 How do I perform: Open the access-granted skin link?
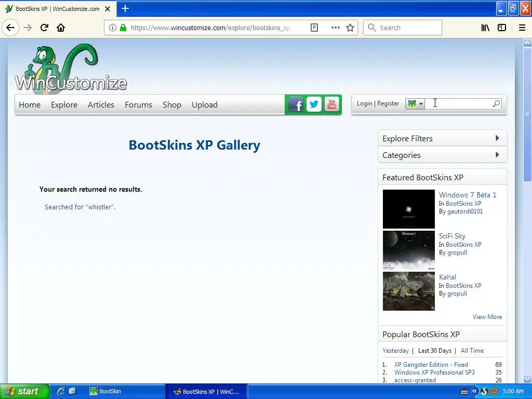pyautogui.click(x=415, y=380)
